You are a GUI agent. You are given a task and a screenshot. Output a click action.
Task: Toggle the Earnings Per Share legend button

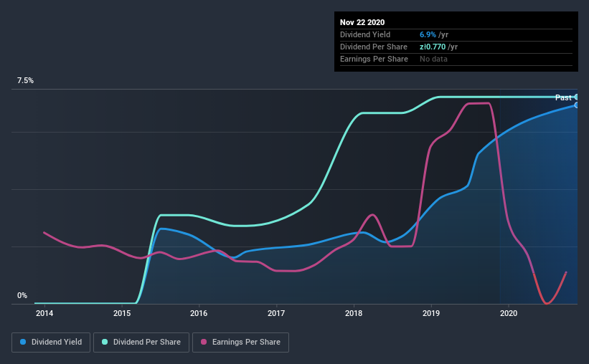[241, 343]
